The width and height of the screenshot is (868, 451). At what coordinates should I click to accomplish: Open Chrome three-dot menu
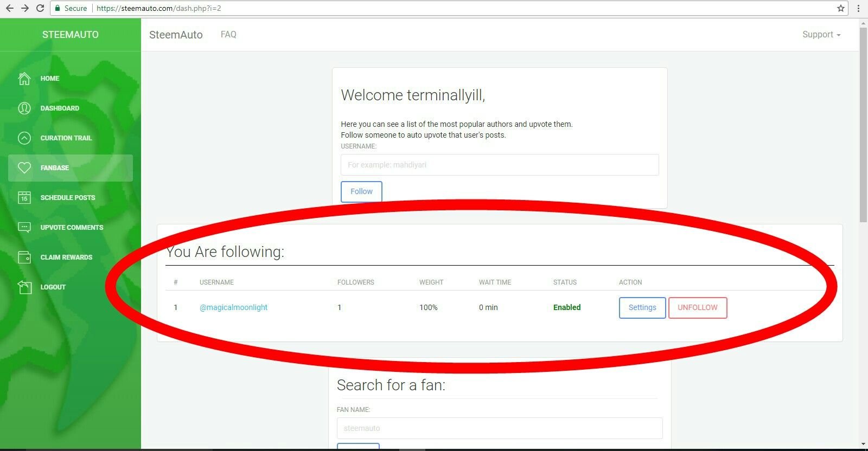point(858,8)
